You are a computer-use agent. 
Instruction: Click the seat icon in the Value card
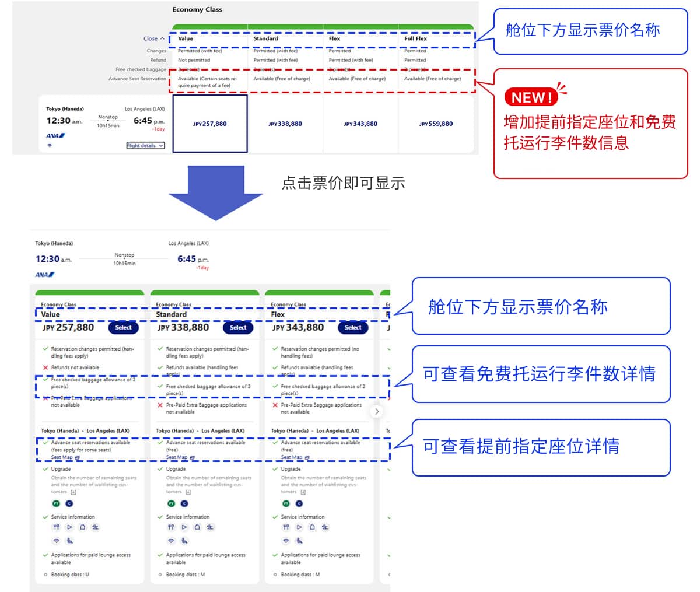pyautogui.click(x=70, y=541)
